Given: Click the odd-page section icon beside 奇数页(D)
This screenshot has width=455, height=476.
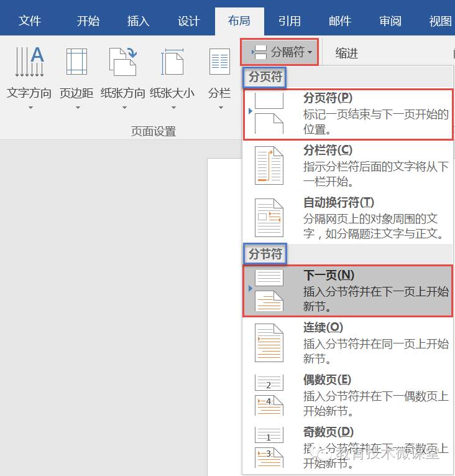Looking at the screenshot, I should (269, 447).
